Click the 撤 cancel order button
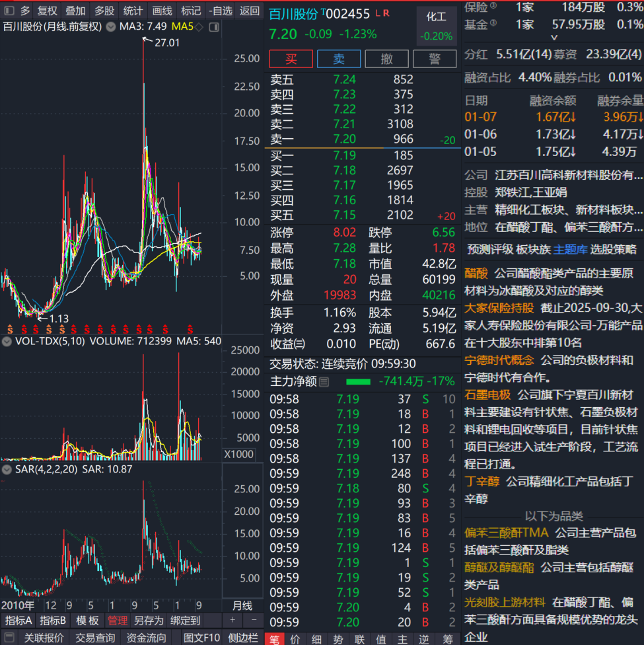The height and width of the screenshot is (645, 644). pos(386,59)
